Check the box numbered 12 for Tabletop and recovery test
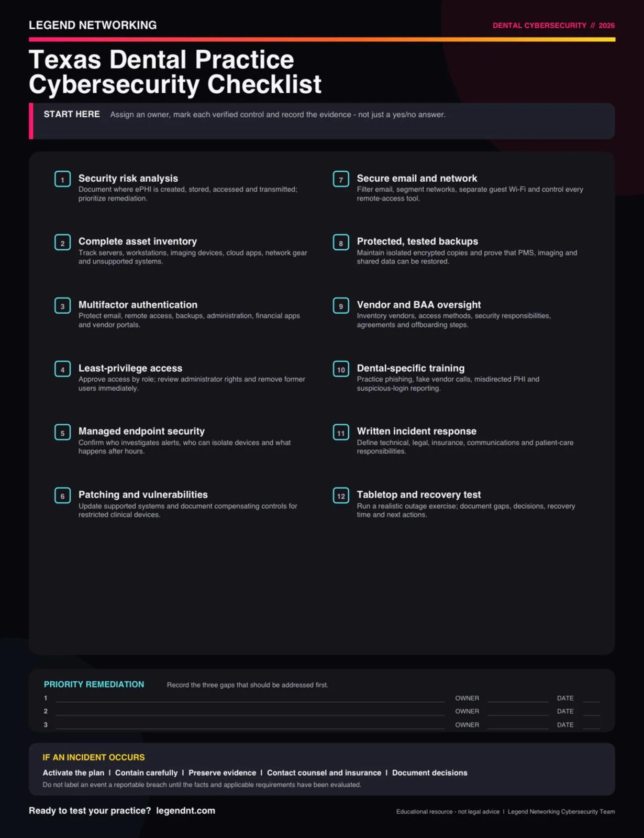The image size is (644, 838). [341, 496]
